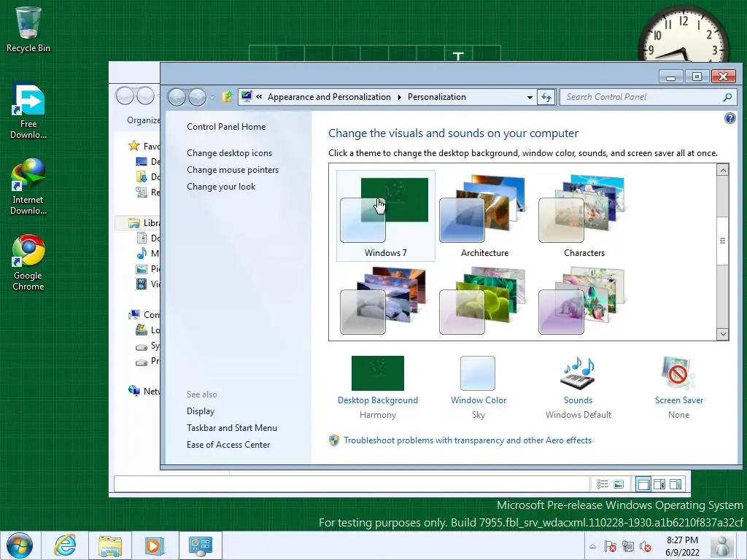This screenshot has width=747, height=560.
Task: Switch to the Control Panel taskbar button
Action: click(x=200, y=545)
